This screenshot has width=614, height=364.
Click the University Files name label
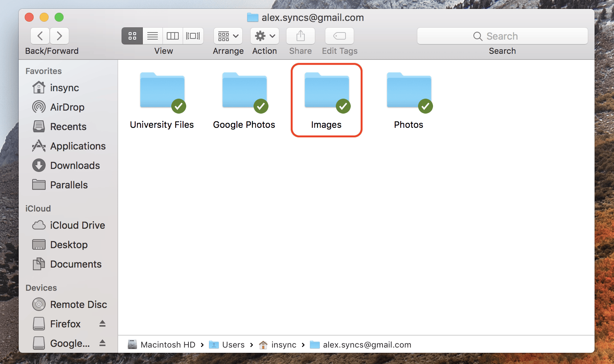click(162, 125)
